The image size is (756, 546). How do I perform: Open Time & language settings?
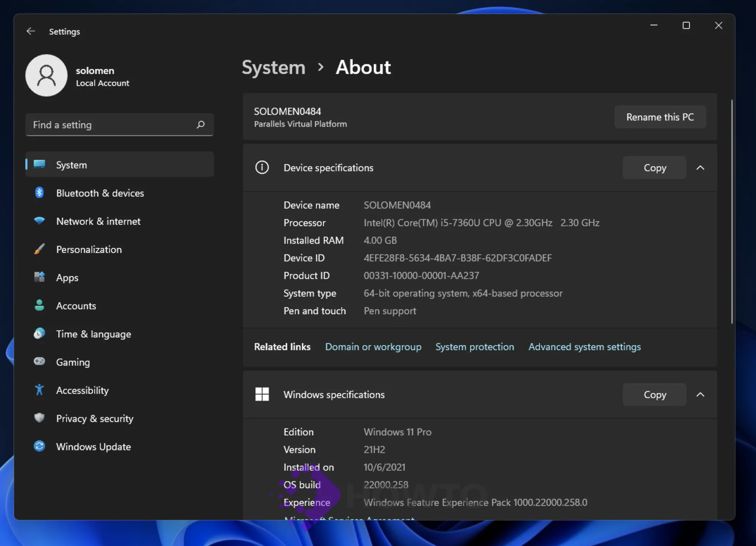pos(120,334)
